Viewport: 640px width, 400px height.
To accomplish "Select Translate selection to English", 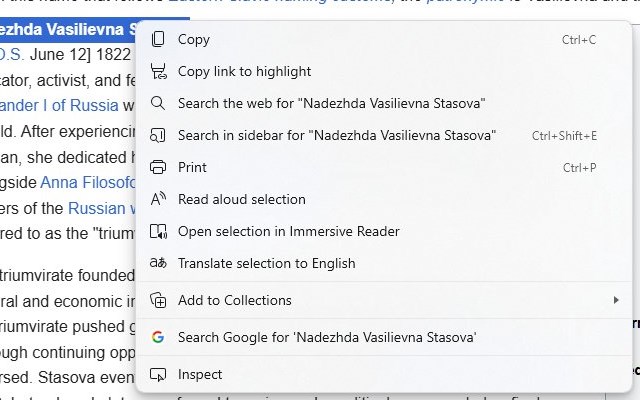I will 266,264.
